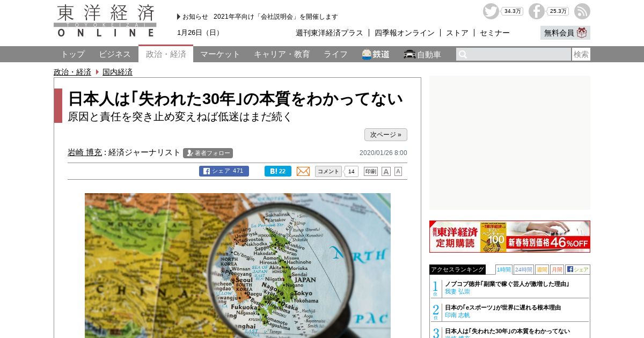This screenshot has width=644, height=338.
Task: Click the Facebook count 25.3万
Action: 558,11
